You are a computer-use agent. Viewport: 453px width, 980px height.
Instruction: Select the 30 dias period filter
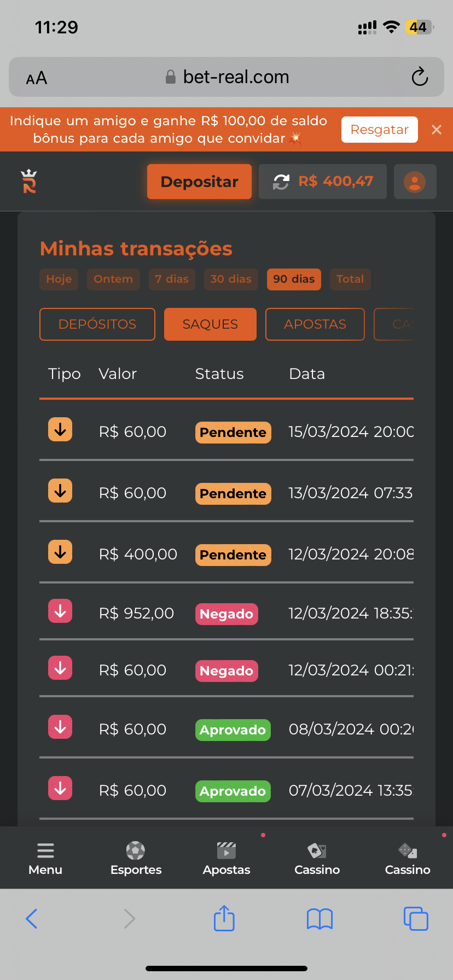tap(231, 279)
